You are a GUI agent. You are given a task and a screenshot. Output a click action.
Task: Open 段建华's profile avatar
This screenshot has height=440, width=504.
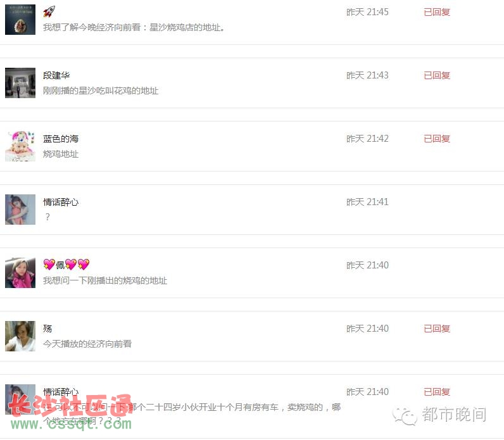(x=20, y=83)
